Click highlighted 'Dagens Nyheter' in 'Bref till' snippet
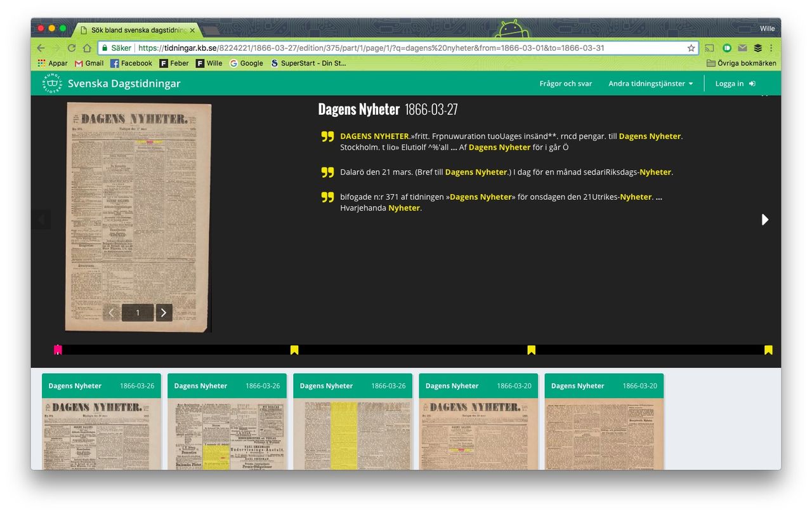The width and height of the screenshot is (812, 514). (x=476, y=172)
